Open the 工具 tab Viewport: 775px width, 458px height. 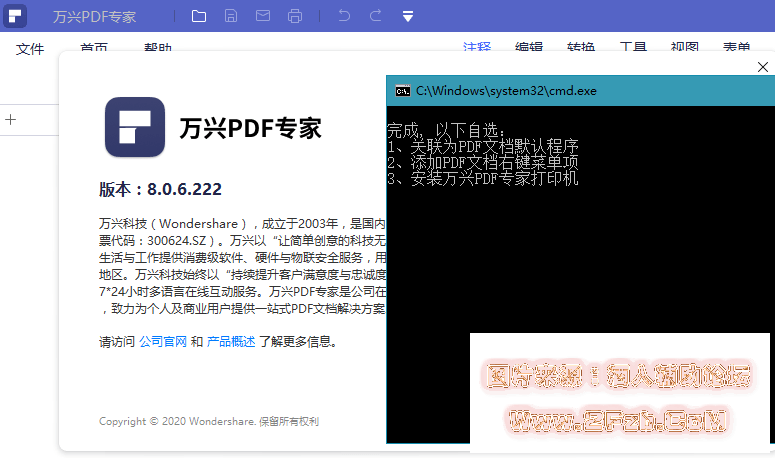[633, 47]
